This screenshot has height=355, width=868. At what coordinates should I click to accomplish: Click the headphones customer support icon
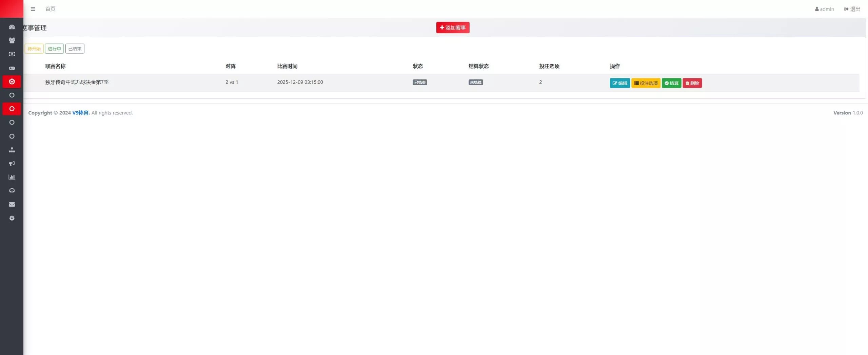point(12,190)
